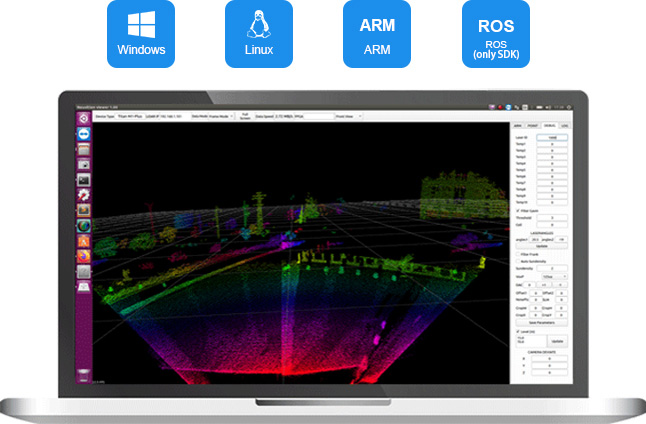Open the Terminal dock icon
The image size is (646, 424).
(84, 180)
